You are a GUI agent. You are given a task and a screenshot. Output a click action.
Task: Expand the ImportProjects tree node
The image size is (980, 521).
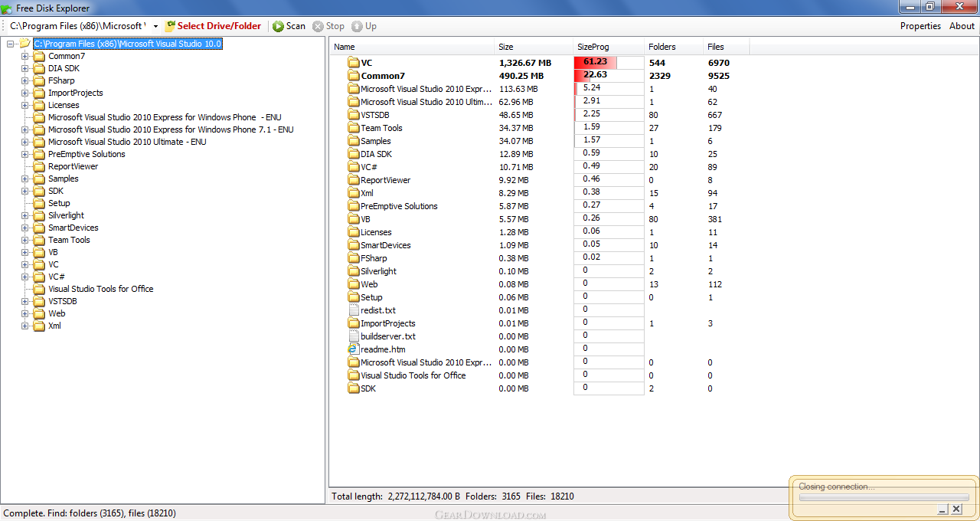[x=25, y=93]
